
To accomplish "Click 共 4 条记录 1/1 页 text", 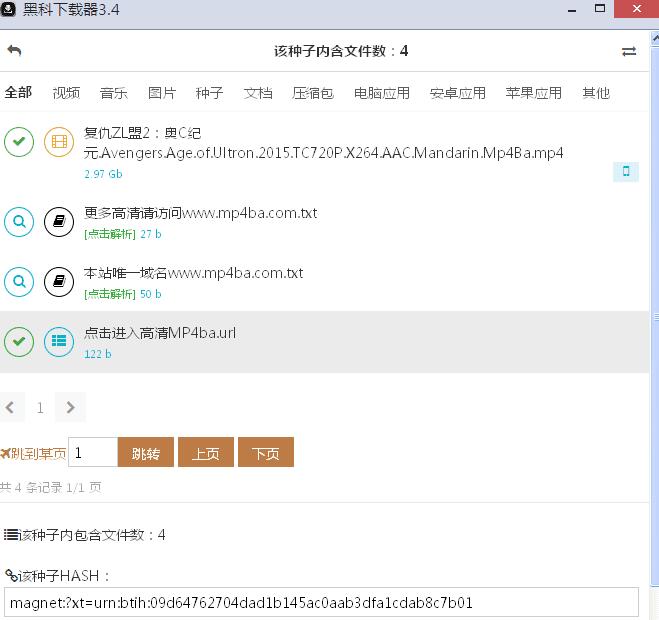I will click(50, 488).
